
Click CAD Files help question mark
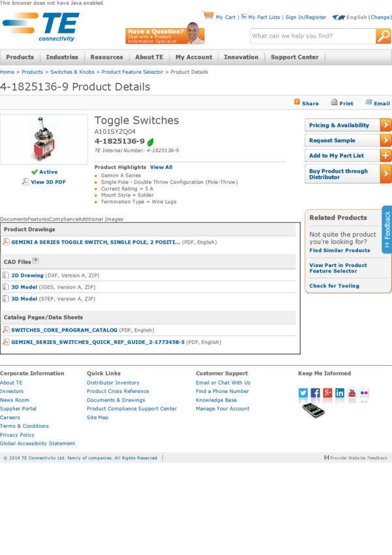click(x=36, y=261)
